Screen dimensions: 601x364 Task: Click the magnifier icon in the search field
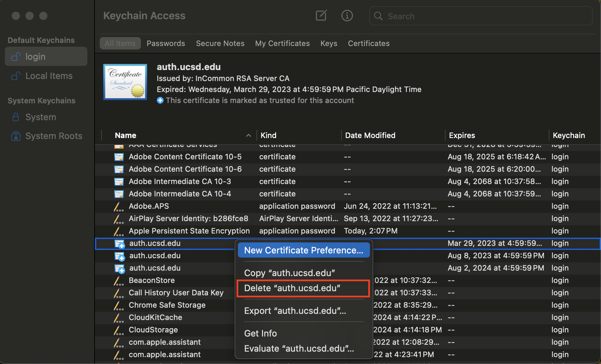(x=378, y=16)
